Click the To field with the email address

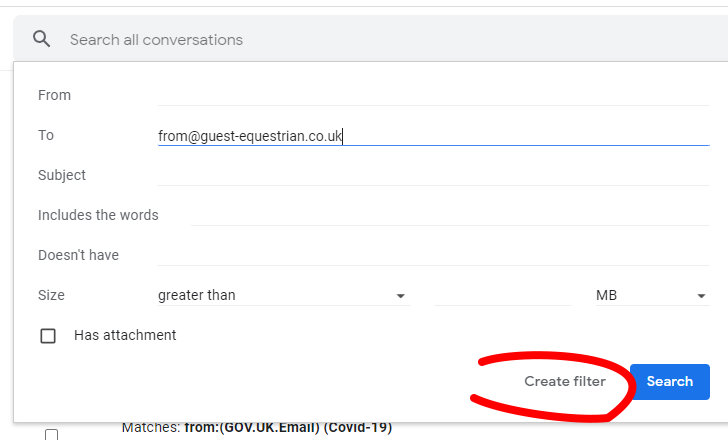433,136
